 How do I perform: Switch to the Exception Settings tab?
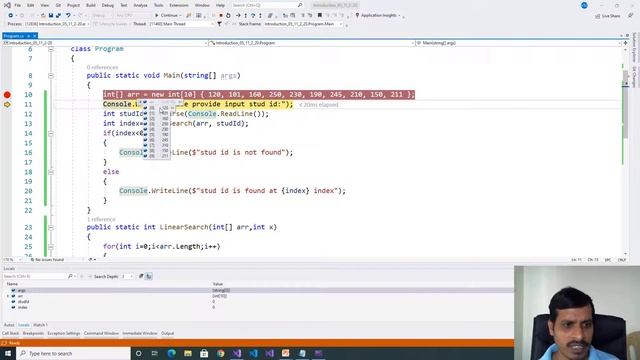point(64,333)
